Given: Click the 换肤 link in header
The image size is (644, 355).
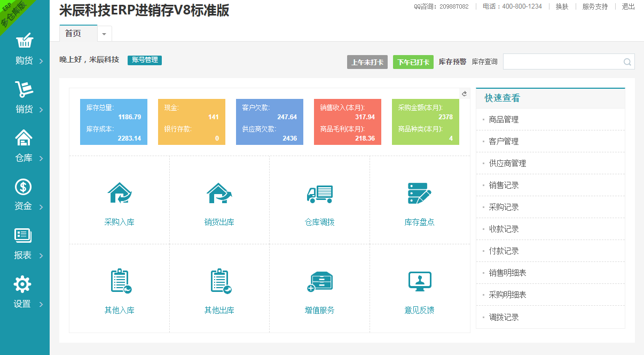Looking at the screenshot, I should [x=562, y=6].
